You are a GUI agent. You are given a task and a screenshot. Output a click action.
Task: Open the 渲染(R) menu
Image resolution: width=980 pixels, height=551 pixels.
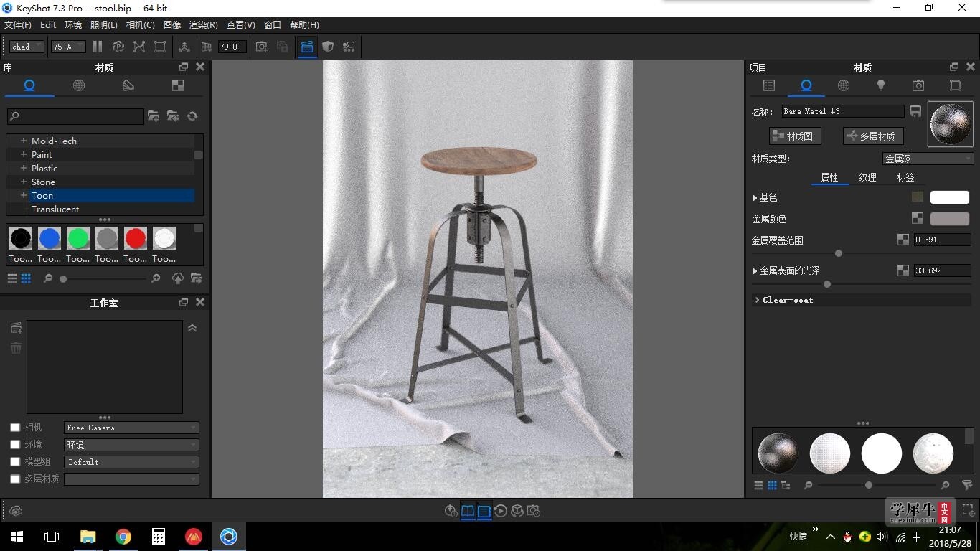[x=203, y=24]
